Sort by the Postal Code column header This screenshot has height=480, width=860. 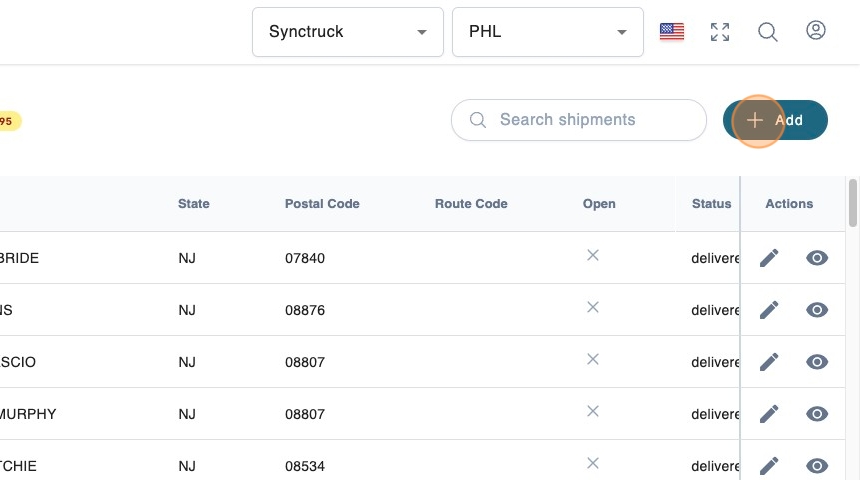coord(322,204)
